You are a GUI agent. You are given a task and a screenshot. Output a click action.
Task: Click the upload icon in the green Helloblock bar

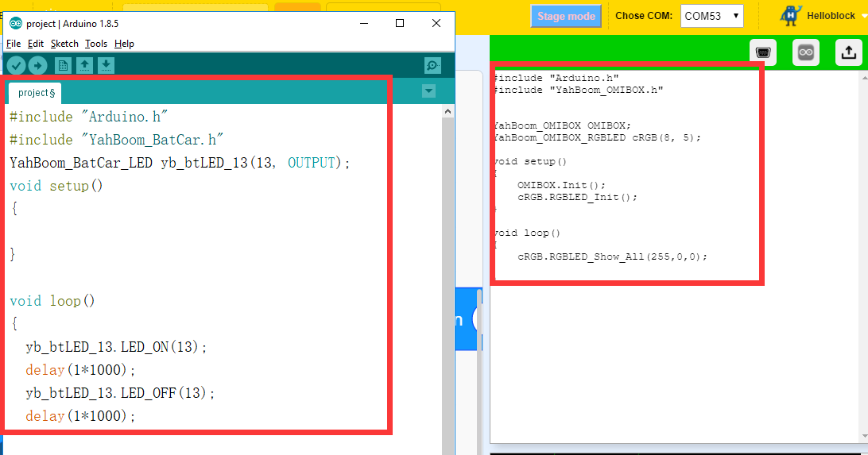tap(849, 52)
